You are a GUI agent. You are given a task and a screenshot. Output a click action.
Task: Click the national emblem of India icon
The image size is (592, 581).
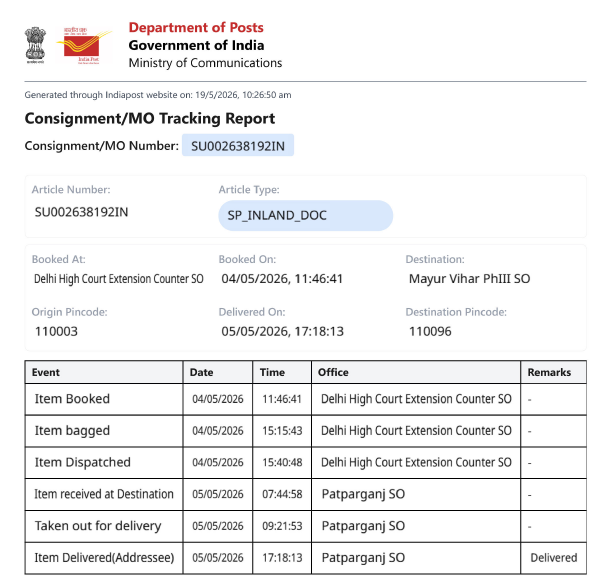tap(35, 45)
